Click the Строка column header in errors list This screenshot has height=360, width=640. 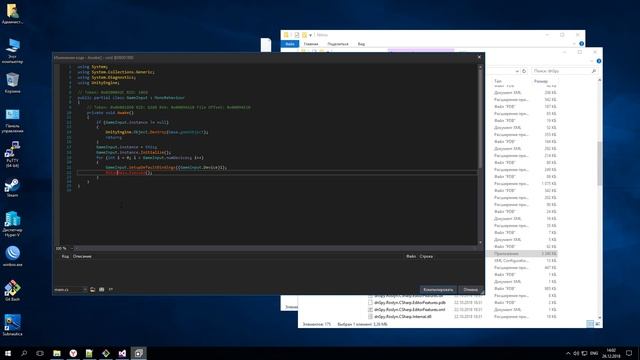pos(426,256)
